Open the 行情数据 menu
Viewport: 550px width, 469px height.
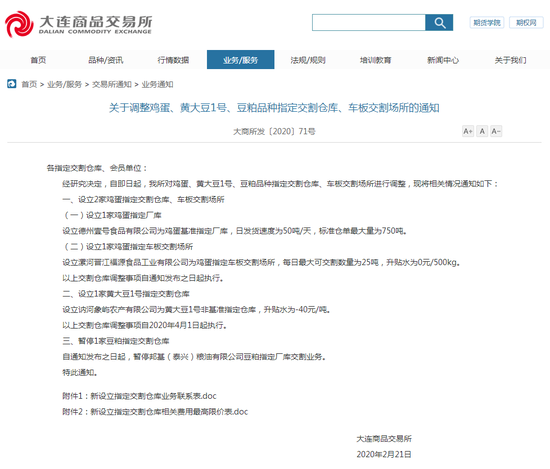[x=173, y=60]
